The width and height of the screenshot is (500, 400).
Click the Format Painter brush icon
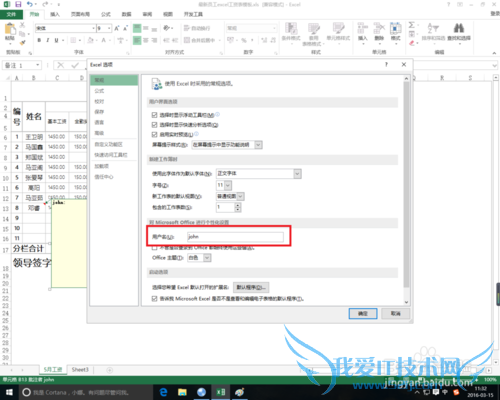[22, 43]
